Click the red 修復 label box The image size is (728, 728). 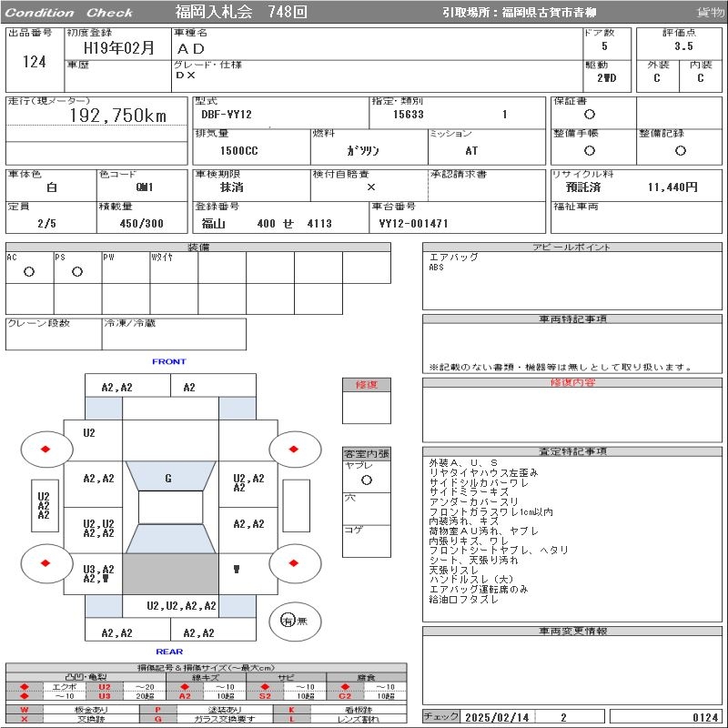click(366, 385)
